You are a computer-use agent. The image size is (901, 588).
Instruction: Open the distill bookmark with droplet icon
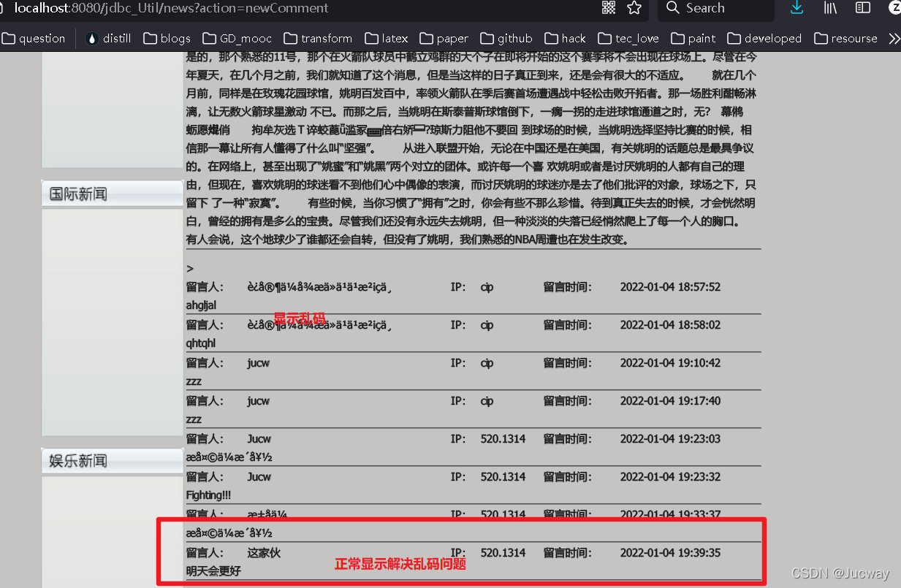tap(107, 38)
